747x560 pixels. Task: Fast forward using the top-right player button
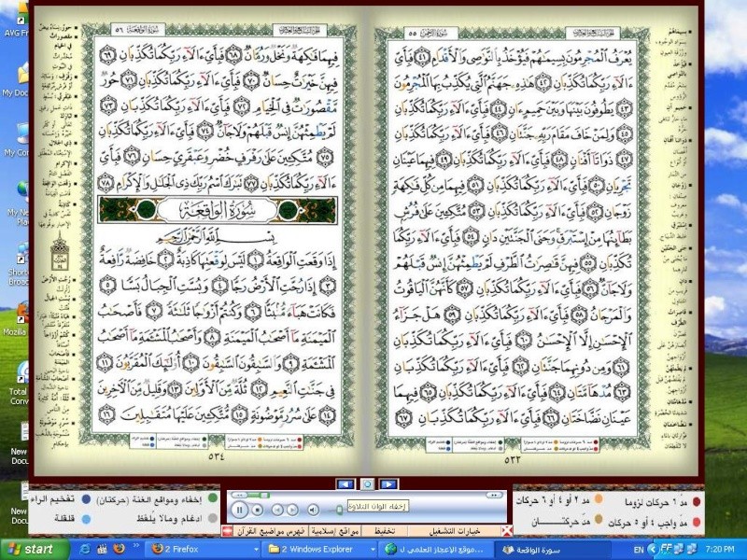click(495, 496)
